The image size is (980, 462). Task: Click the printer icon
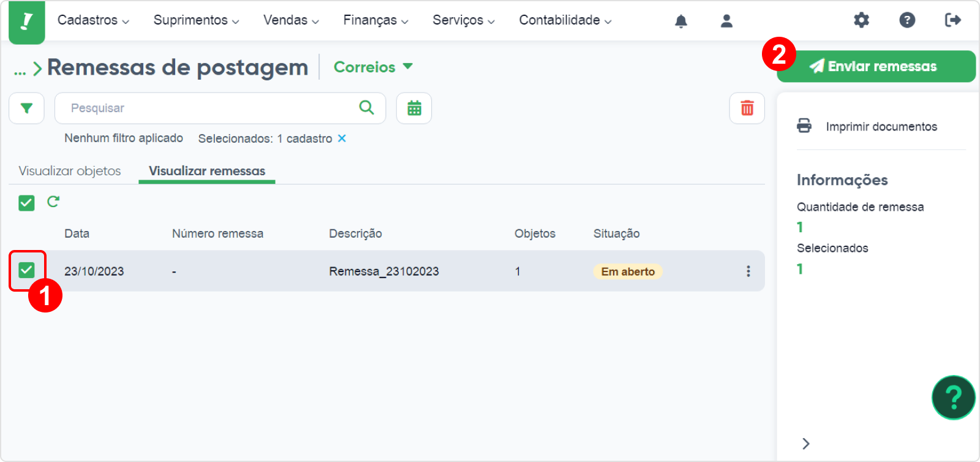coord(804,126)
